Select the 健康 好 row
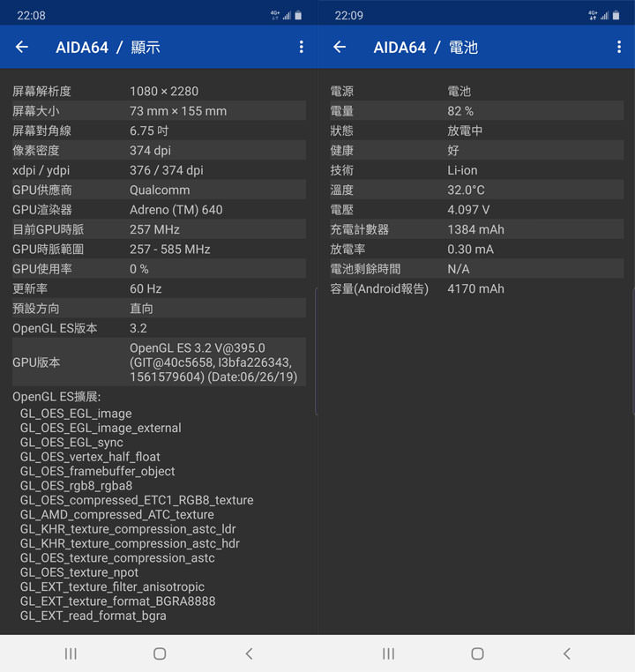 coord(476,150)
